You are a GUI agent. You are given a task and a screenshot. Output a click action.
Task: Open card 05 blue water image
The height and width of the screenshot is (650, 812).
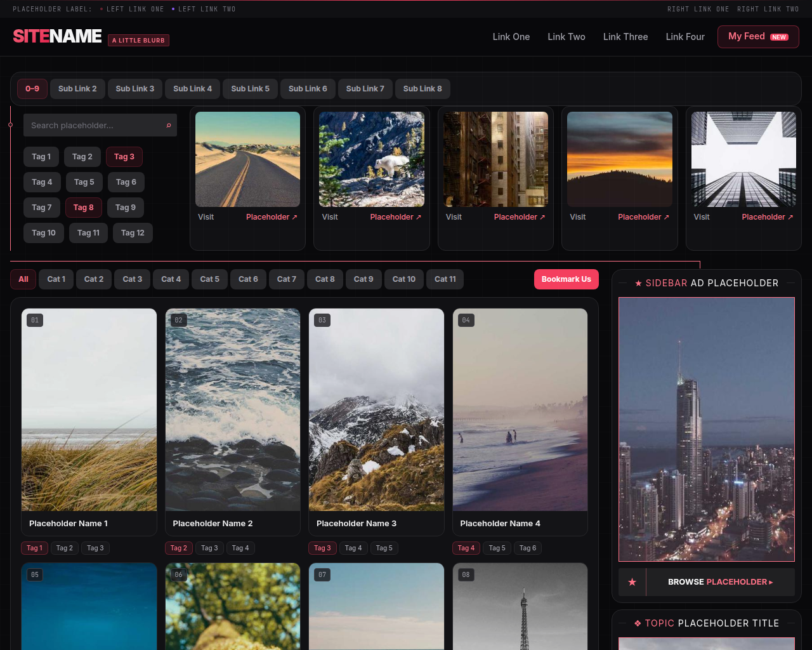(x=89, y=607)
